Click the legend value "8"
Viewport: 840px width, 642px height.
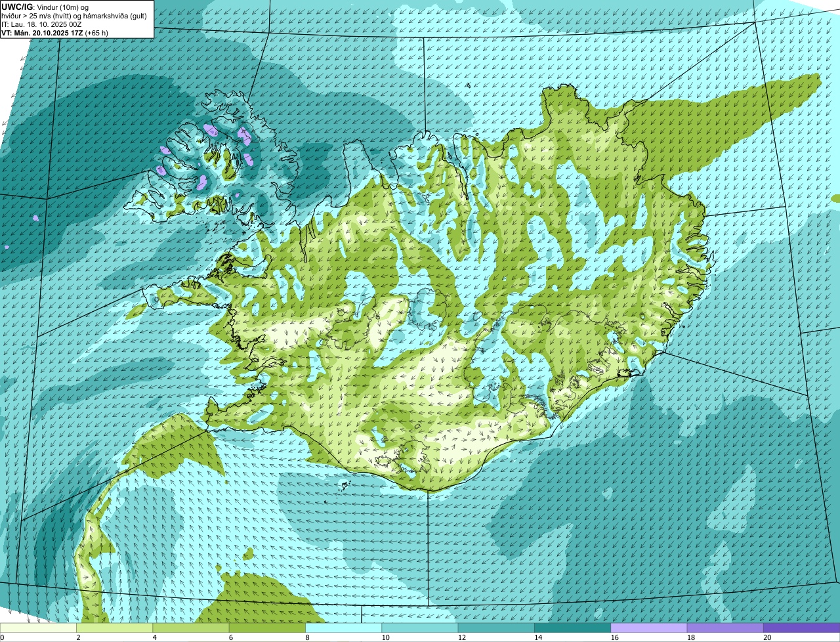(x=306, y=637)
